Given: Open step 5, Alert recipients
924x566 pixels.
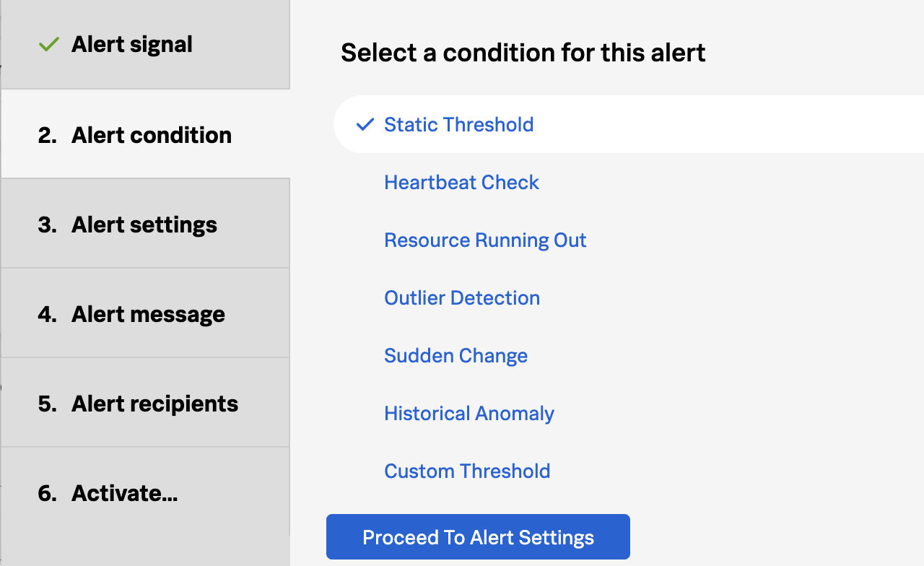Looking at the screenshot, I should [x=154, y=403].
